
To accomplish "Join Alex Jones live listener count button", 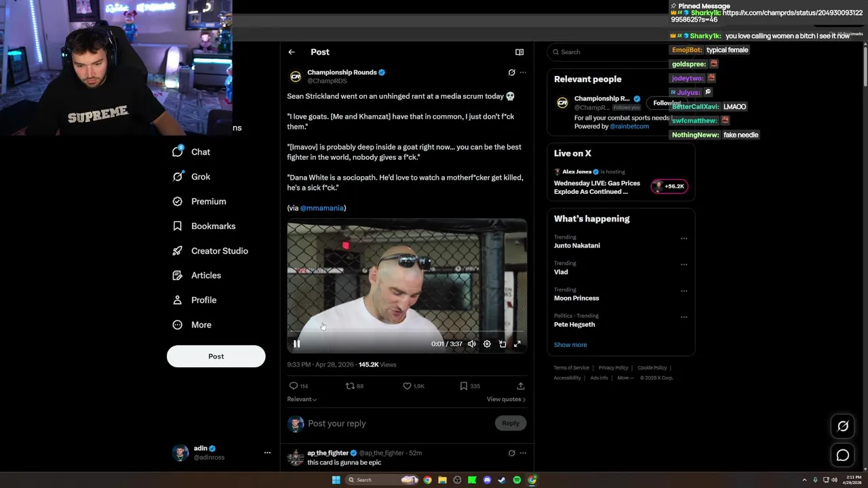I will tap(669, 186).
